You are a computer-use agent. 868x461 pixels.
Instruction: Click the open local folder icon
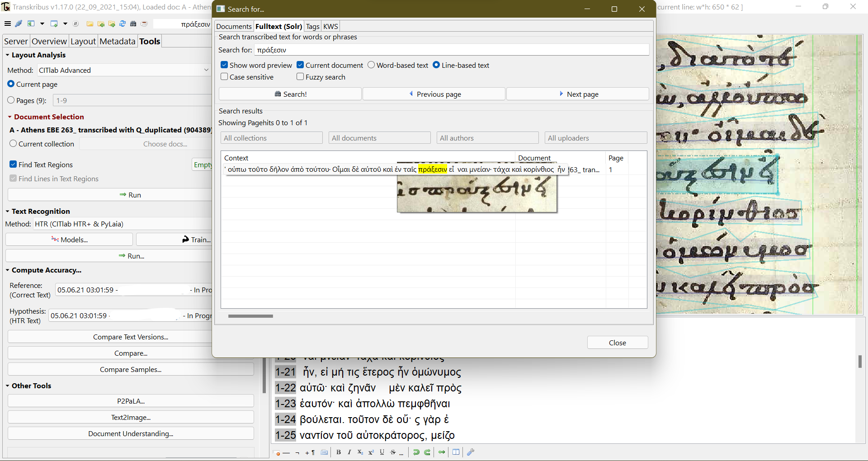coord(90,24)
